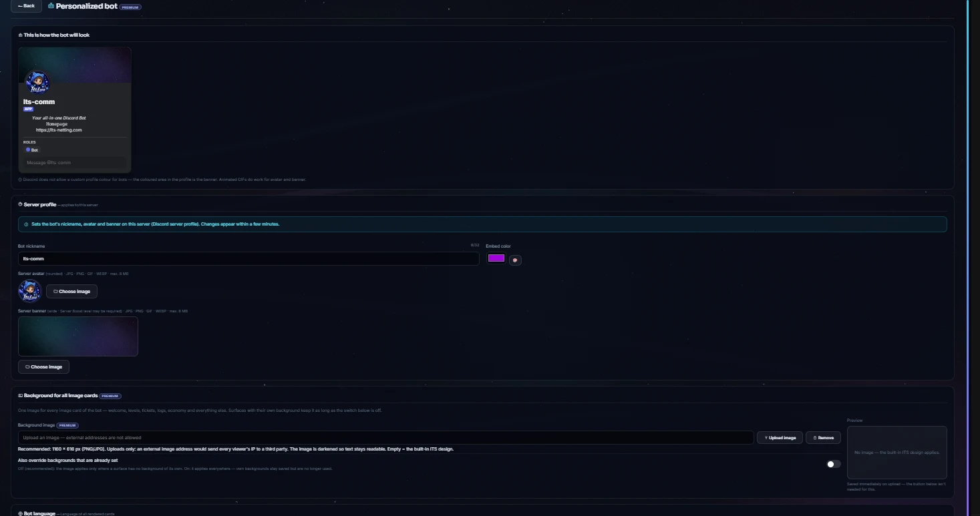The image size is (980, 516).
Task: Click the Message @Its-comm field in preview
Action: pos(75,163)
